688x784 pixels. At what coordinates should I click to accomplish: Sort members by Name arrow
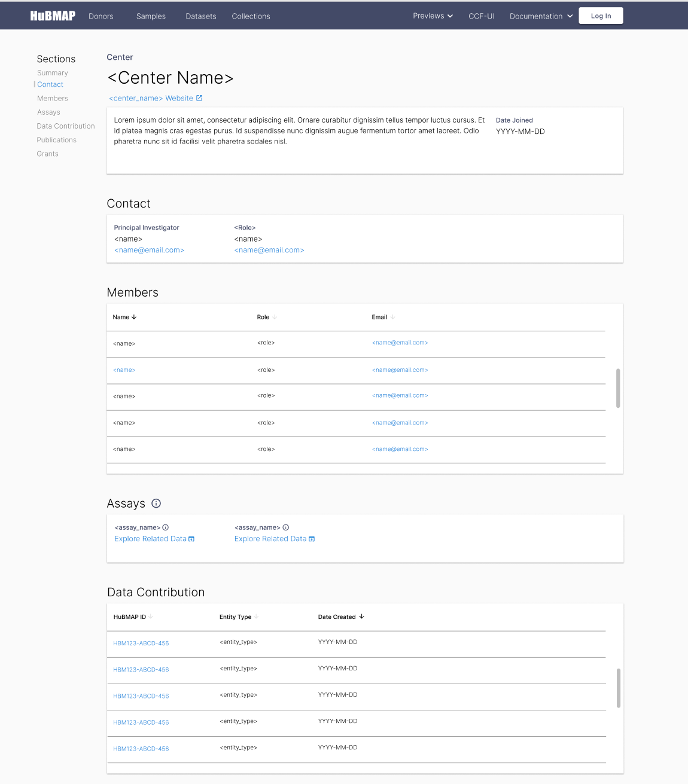click(x=134, y=317)
